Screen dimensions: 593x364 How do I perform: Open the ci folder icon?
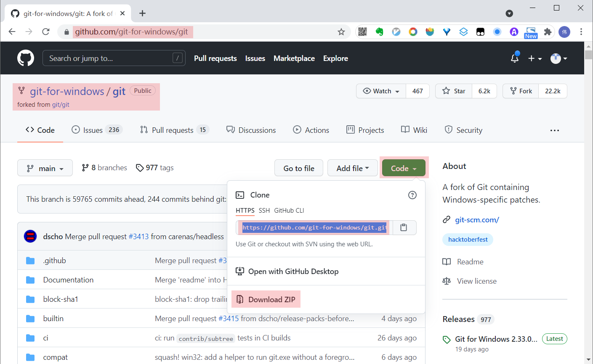[30, 338]
